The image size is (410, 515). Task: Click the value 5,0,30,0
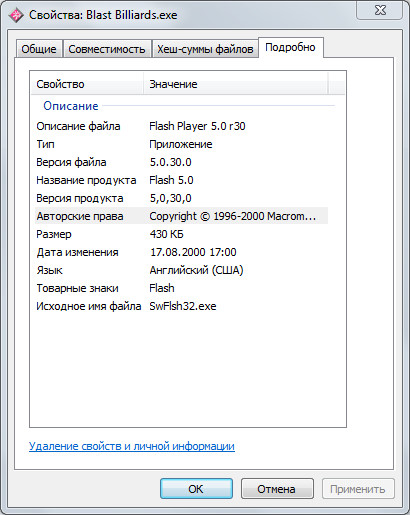coord(170,198)
